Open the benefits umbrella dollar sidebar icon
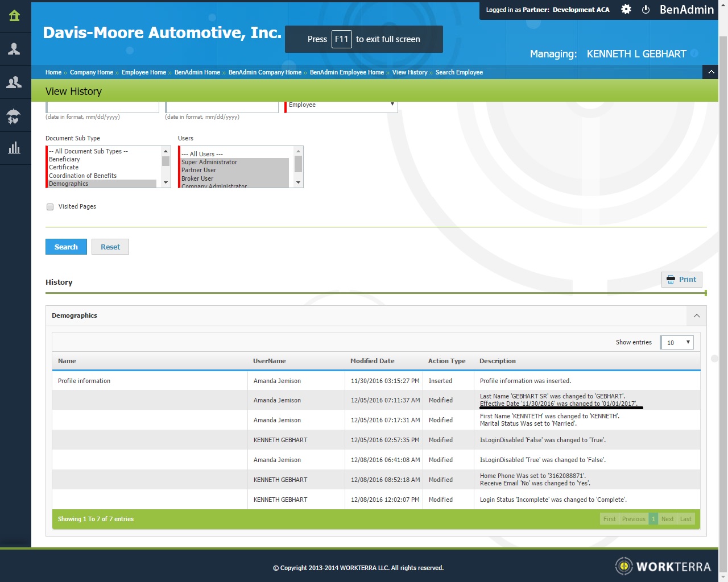The image size is (728, 582). (14, 116)
